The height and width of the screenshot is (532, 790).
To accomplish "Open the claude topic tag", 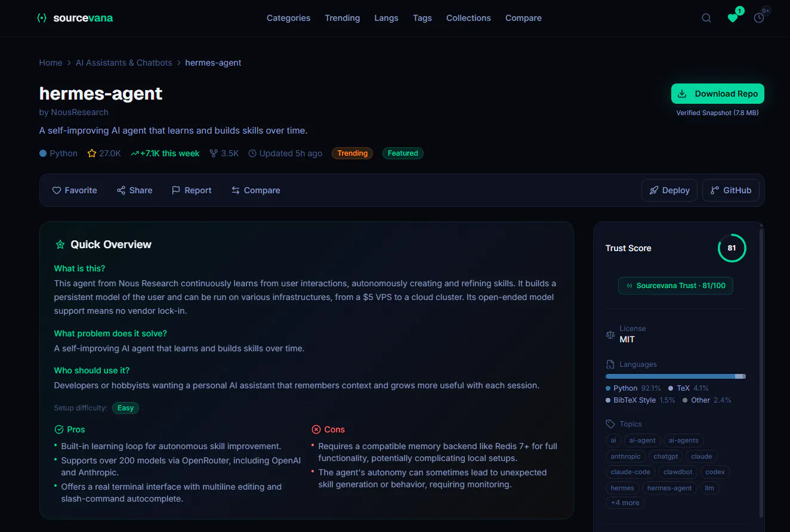I will (702, 457).
